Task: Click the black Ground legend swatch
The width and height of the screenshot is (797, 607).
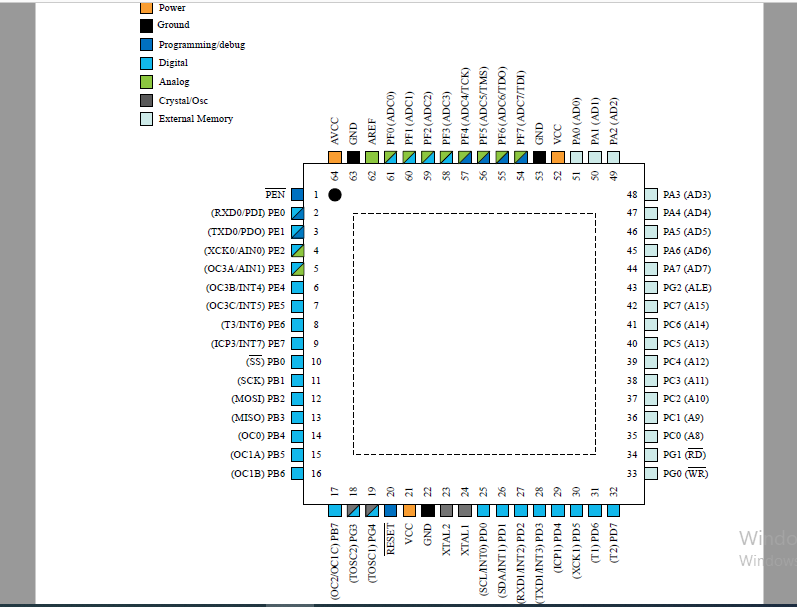Action: click(147, 25)
